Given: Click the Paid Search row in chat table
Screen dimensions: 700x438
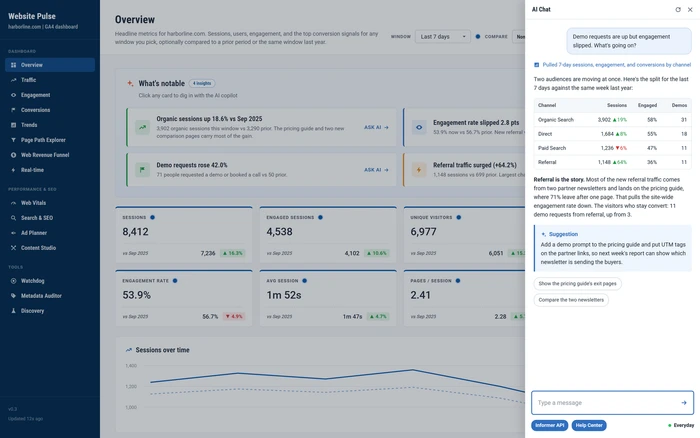Looking at the screenshot, I should coord(612,148).
